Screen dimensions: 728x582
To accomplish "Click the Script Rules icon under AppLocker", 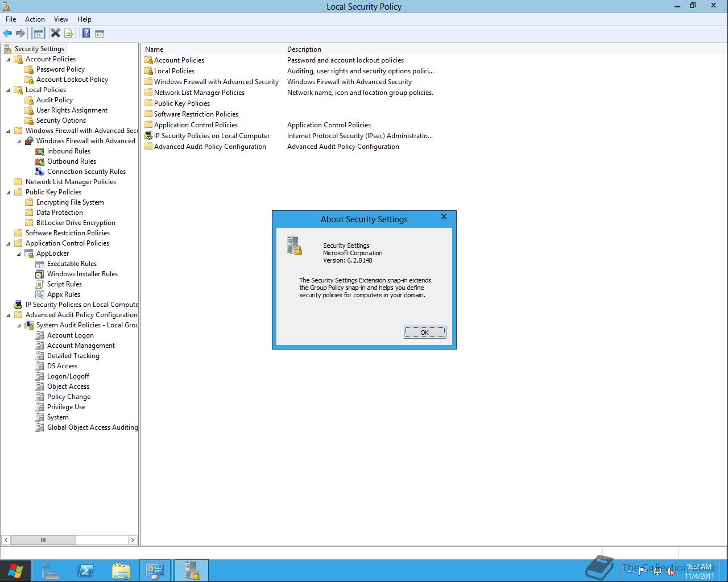I will [40, 284].
